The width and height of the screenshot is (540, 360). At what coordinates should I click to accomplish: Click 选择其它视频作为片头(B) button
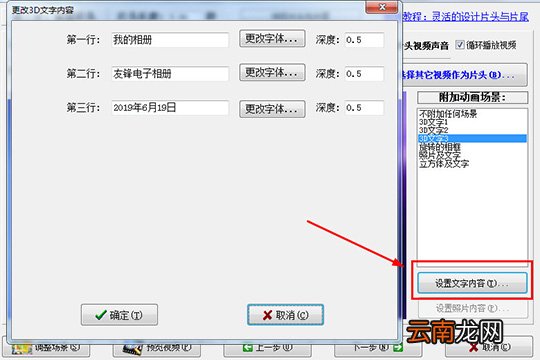coord(464,75)
